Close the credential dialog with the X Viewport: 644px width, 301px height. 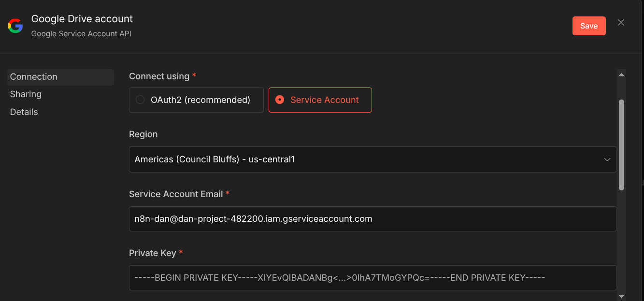pos(621,23)
